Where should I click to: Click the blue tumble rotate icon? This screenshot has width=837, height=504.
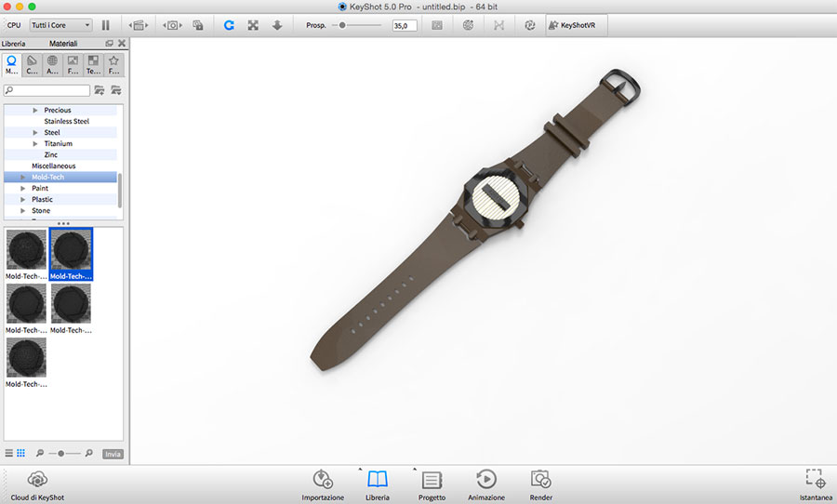pyautogui.click(x=229, y=25)
